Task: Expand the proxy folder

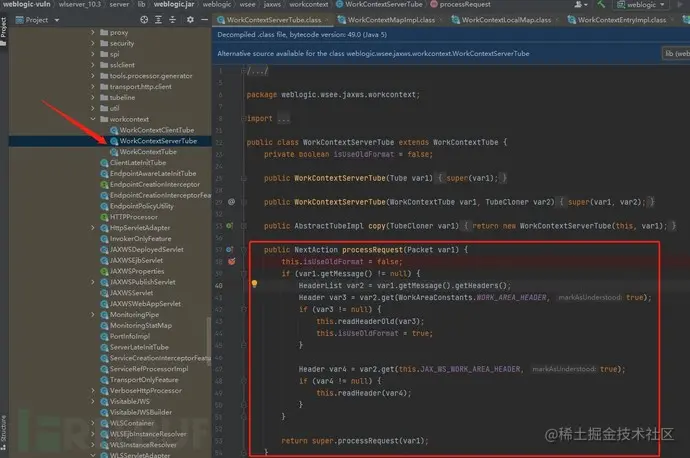Action: click(92, 32)
